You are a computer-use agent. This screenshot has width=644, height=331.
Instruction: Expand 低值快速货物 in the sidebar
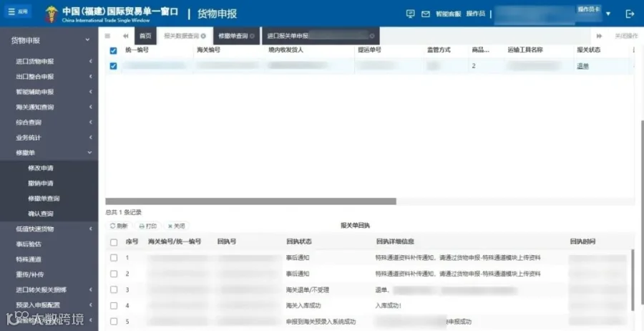pyautogui.click(x=49, y=229)
